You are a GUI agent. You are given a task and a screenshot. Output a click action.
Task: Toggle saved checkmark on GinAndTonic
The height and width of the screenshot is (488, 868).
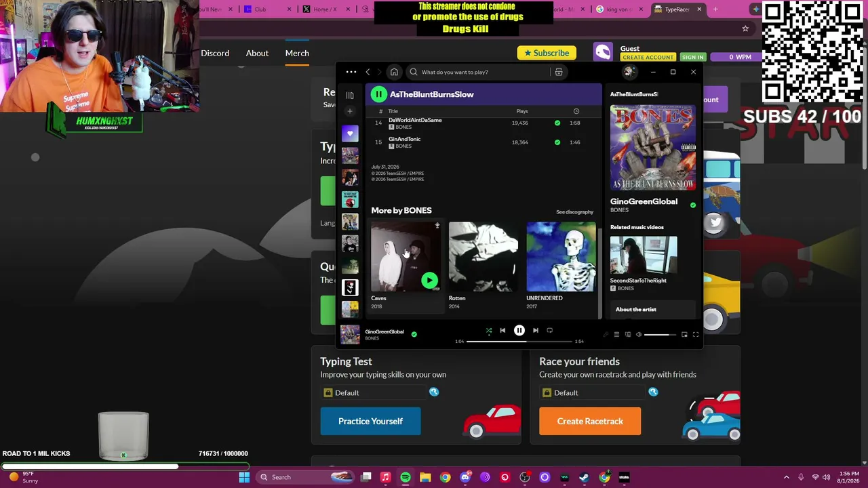point(557,142)
